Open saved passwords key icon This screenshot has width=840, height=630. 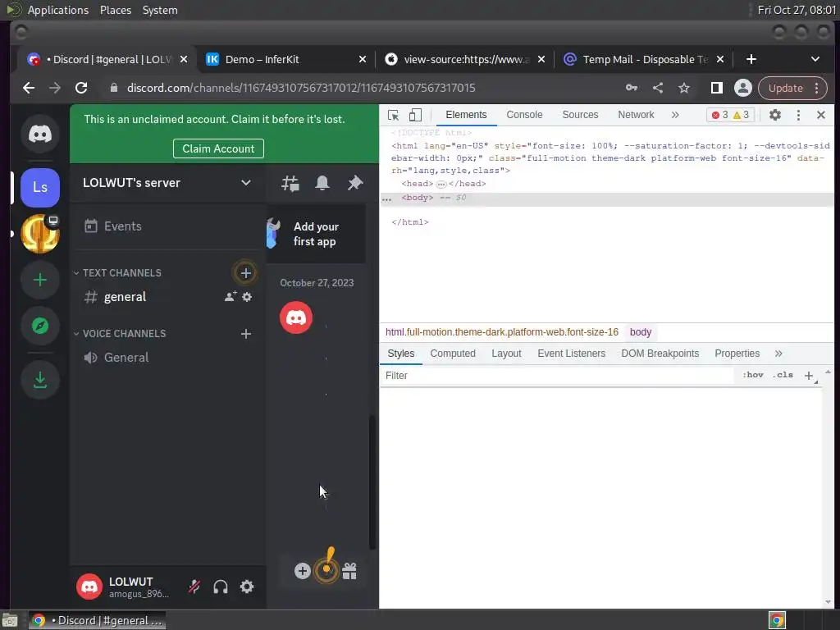(x=632, y=88)
